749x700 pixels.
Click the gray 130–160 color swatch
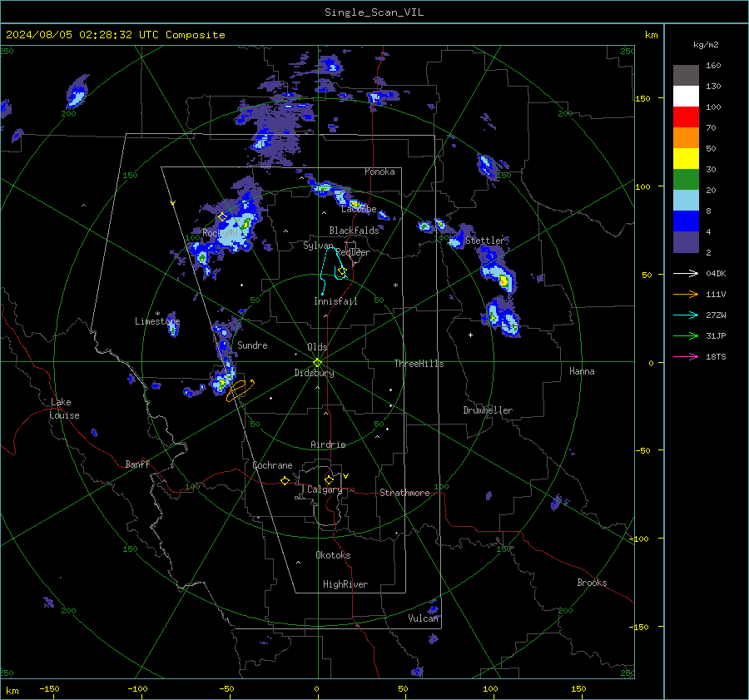(686, 76)
